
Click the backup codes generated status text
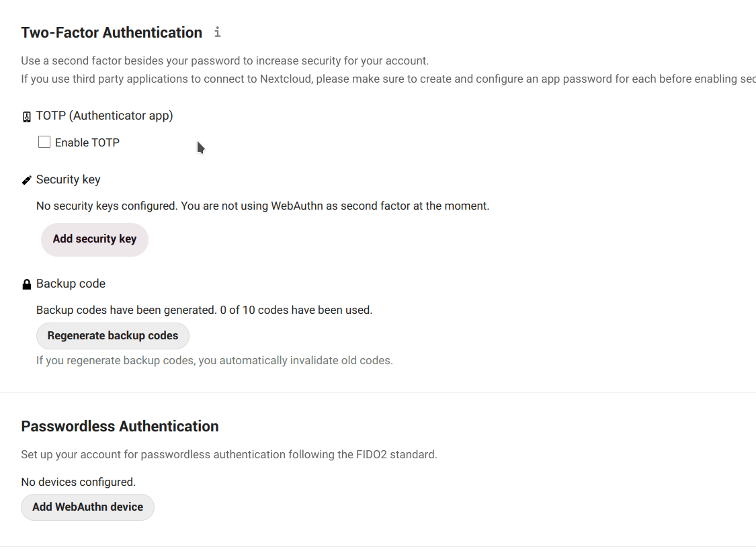pyautogui.click(x=204, y=310)
